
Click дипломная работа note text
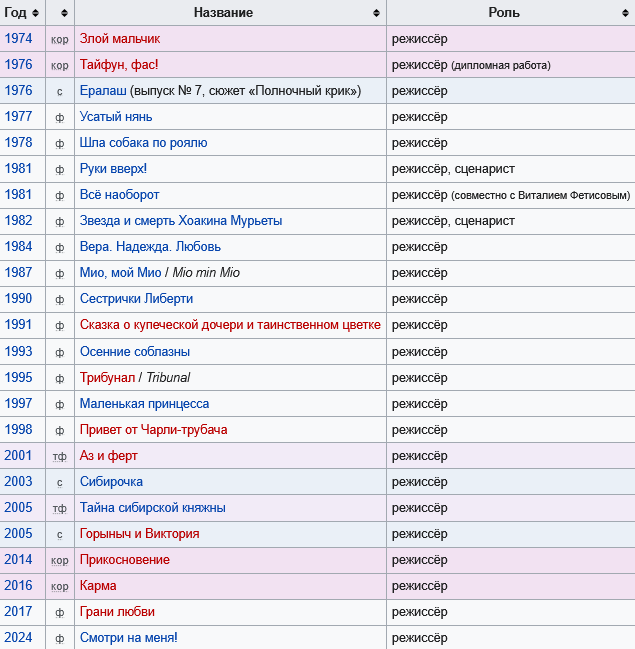(501, 65)
